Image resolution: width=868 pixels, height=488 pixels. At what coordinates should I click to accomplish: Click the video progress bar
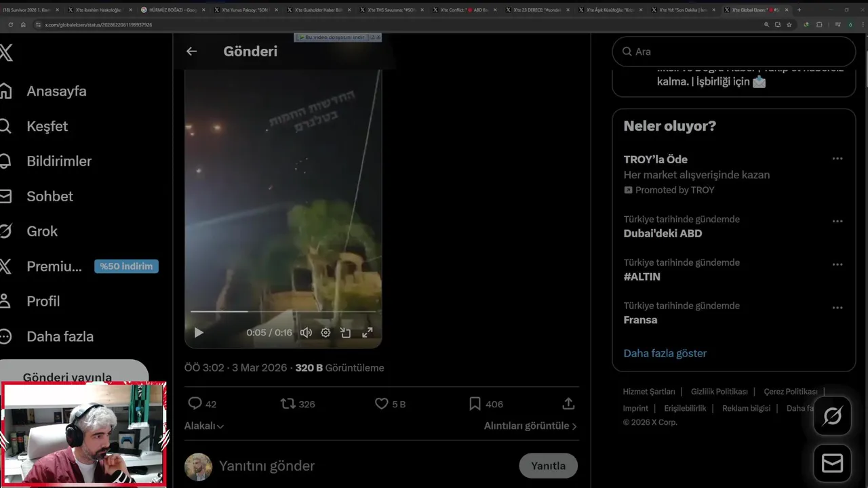click(283, 312)
